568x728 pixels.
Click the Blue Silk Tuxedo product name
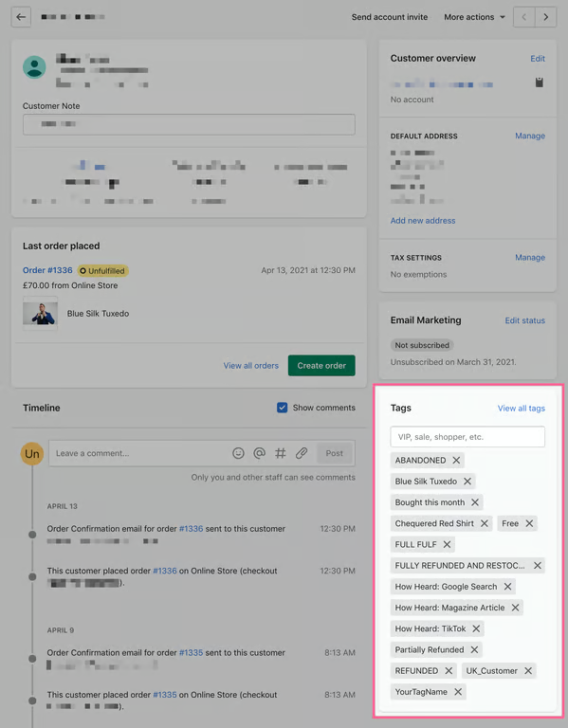[98, 314]
